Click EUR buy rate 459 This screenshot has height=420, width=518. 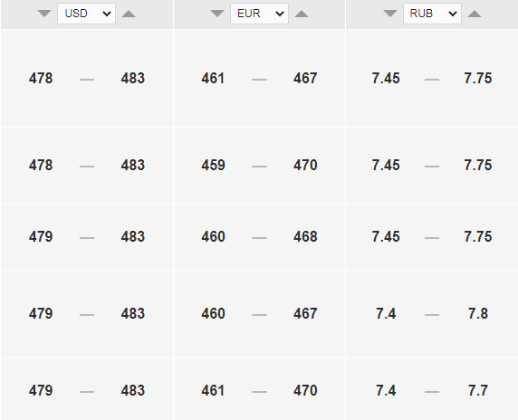(213, 165)
